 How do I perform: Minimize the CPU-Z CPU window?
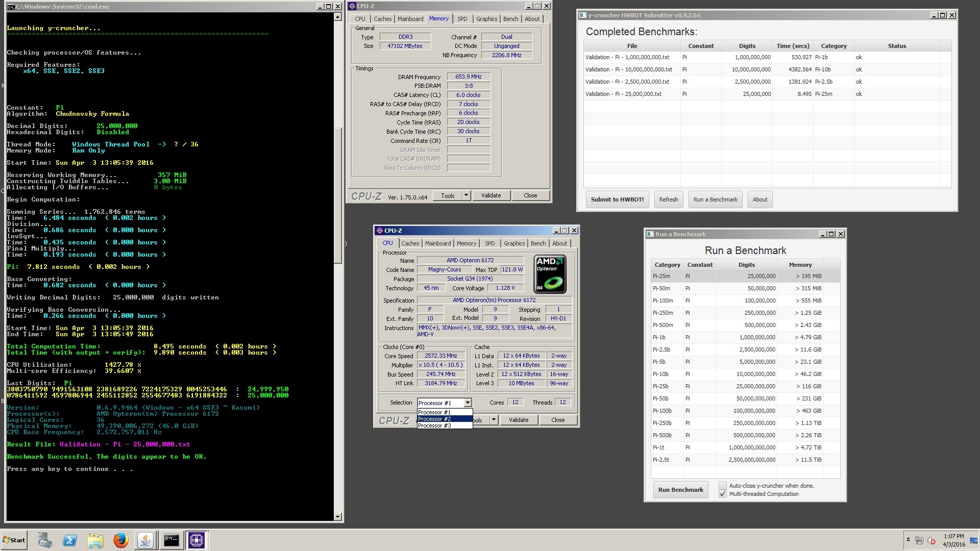[x=556, y=231]
